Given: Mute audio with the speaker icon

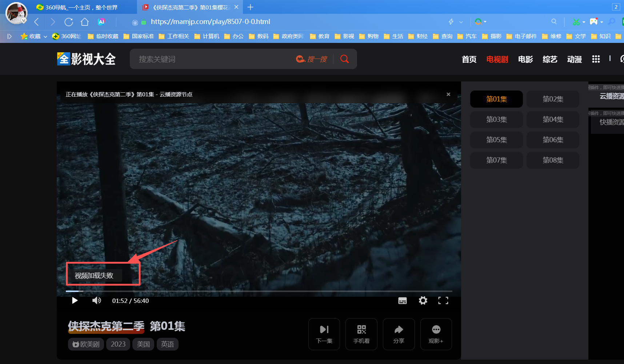Looking at the screenshot, I should pos(96,300).
